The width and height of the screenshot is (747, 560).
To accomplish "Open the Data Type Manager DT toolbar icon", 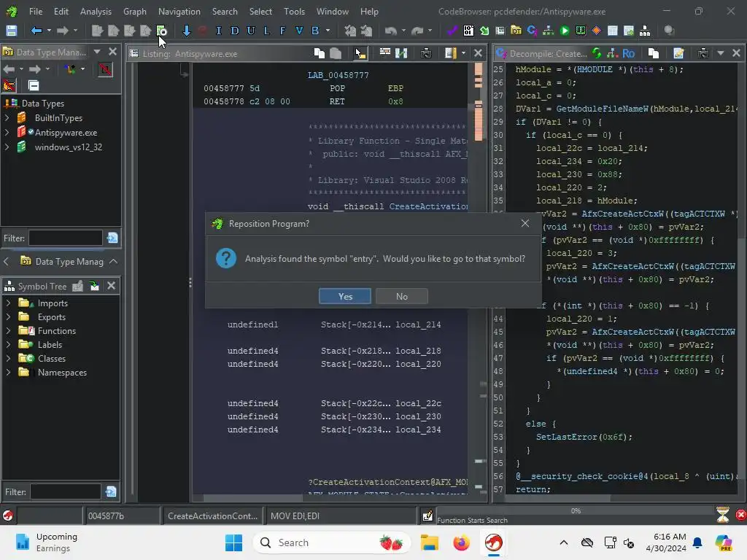I will 516,31.
